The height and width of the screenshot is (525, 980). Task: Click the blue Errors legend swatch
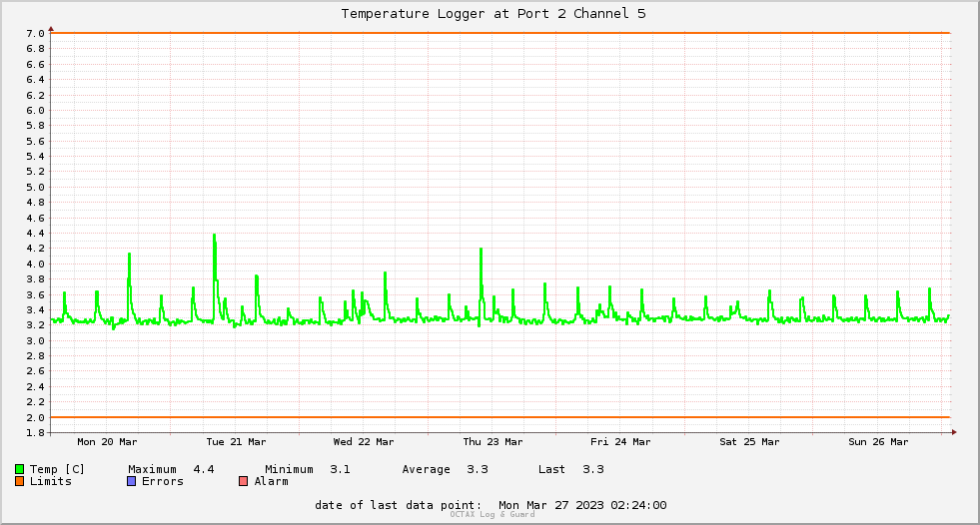point(131,481)
